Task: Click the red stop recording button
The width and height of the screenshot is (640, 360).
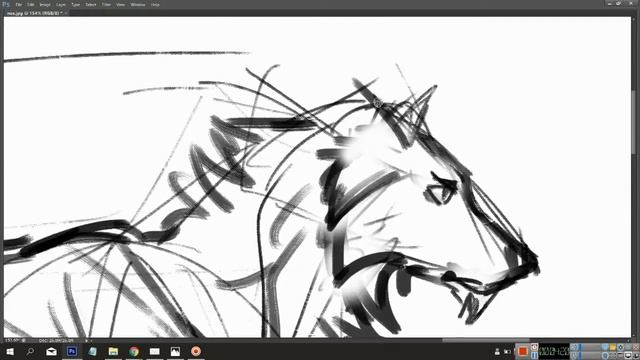Action: click(522, 351)
